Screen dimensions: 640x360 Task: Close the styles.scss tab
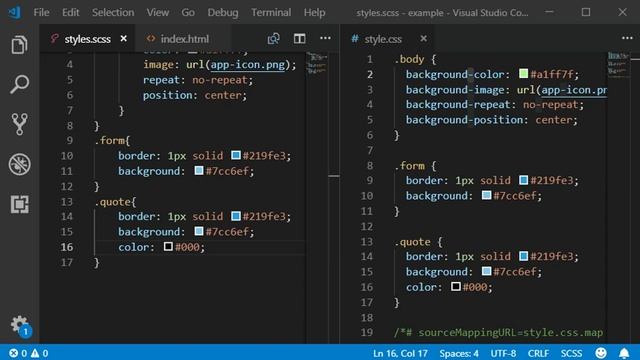(x=124, y=38)
